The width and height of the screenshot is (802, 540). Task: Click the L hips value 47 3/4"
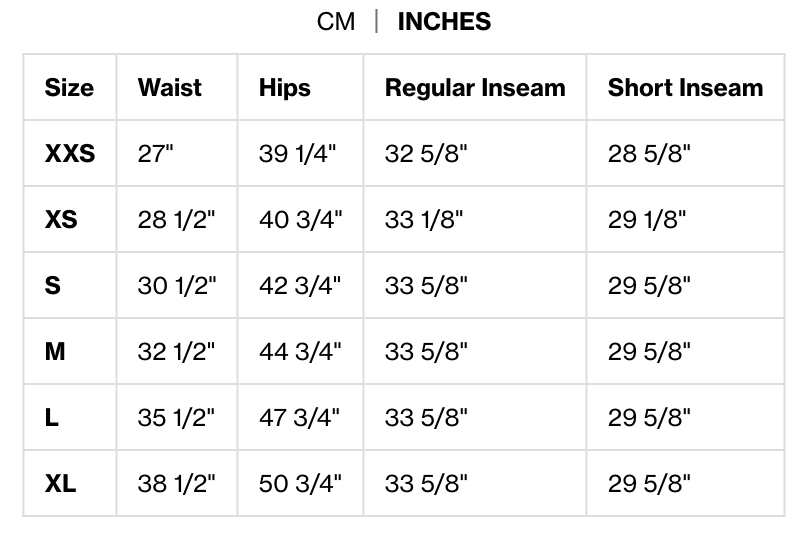pyautogui.click(x=300, y=417)
